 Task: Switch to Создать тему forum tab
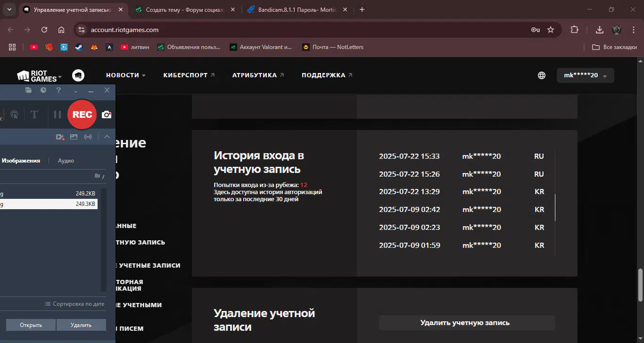[x=184, y=9]
